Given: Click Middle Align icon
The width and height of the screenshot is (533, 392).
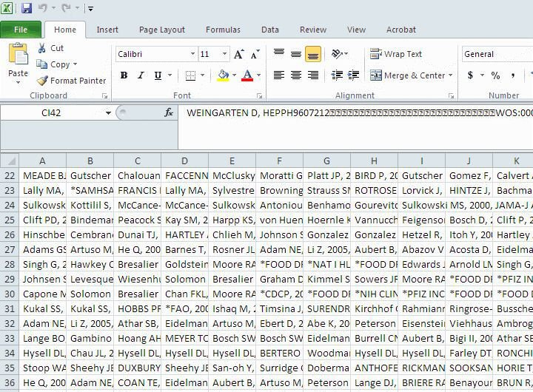Looking at the screenshot, I should (x=296, y=53).
